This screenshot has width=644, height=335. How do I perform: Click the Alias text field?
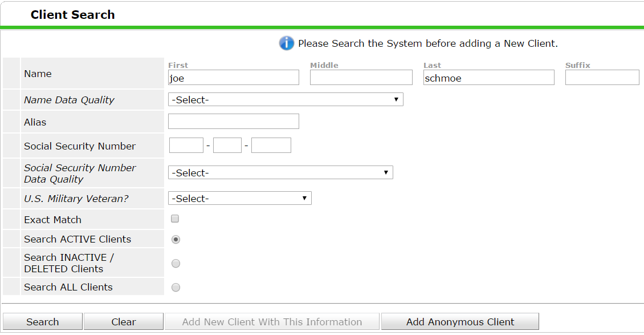pyautogui.click(x=234, y=121)
